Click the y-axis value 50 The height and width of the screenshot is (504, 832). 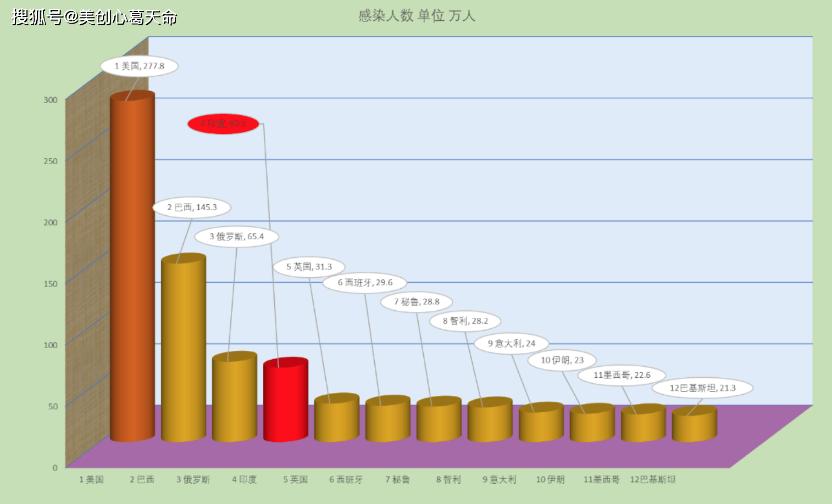pos(53,406)
